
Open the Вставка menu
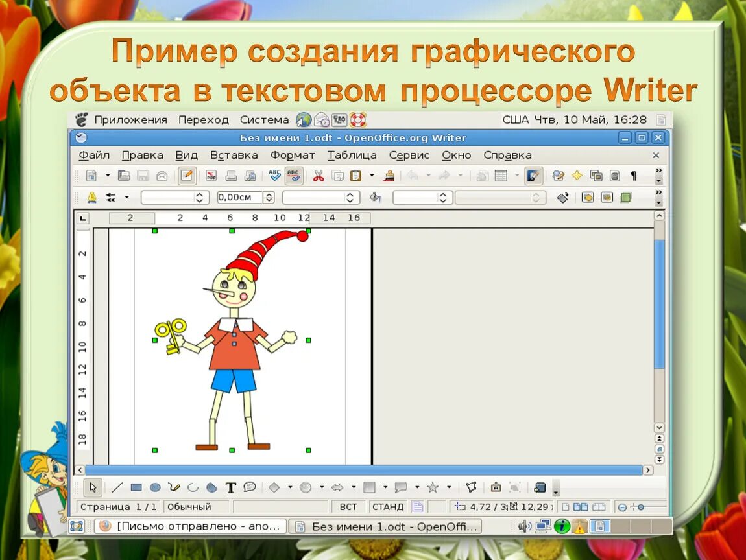(234, 156)
